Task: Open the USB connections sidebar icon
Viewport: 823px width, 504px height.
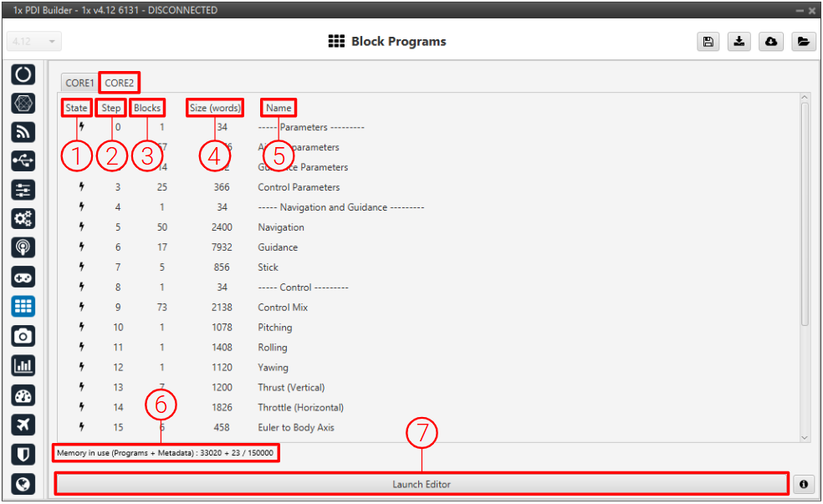Action: coord(23,160)
